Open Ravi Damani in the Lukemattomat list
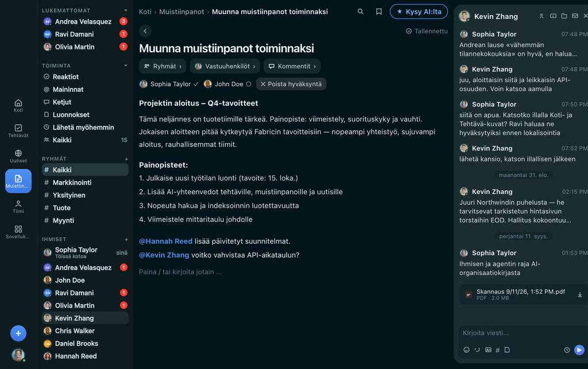 tap(85, 34)
